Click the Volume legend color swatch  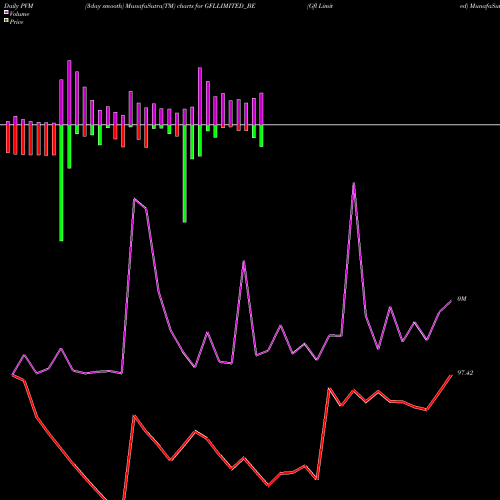pos(6,12)
